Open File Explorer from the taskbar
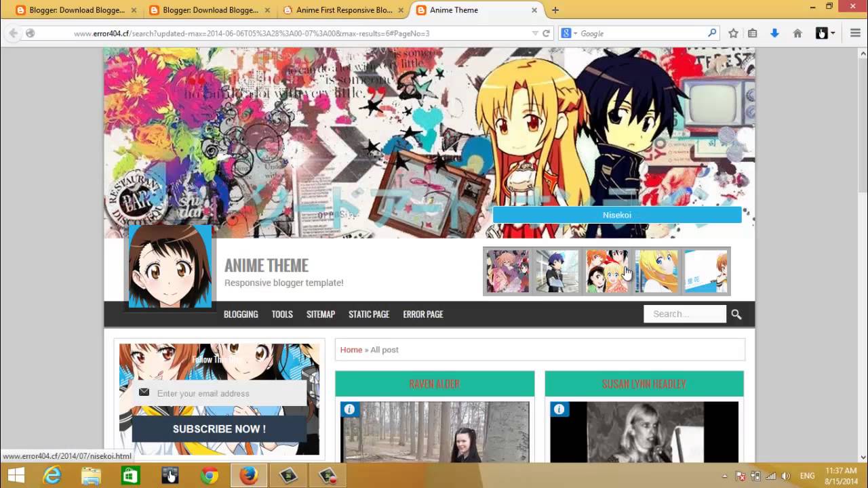The width and height of the screenshot is (868, 488). point(92,476)
